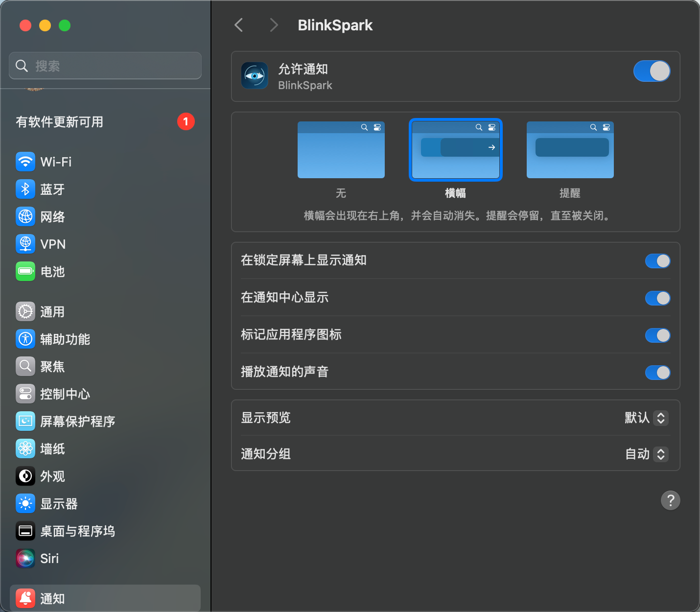Click the help question mark button
This screenshot has width=700, height=612.
click(670, 500)
